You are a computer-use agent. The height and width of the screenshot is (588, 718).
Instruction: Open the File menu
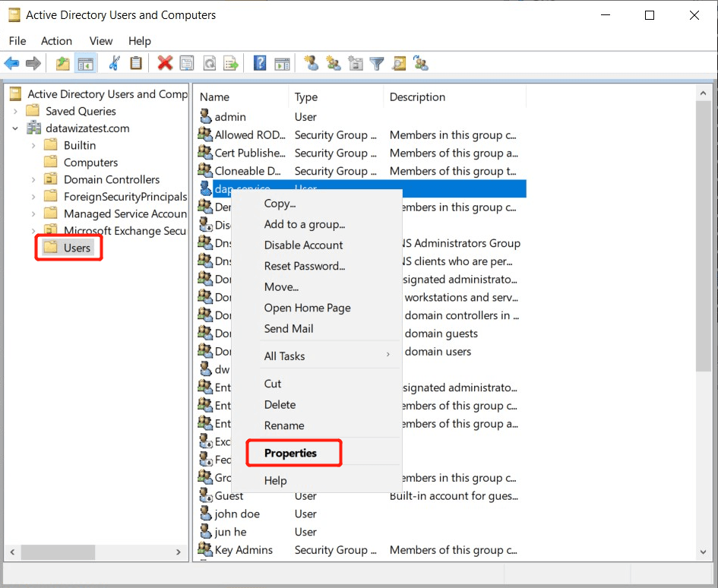pyautogui.click(x=17, y=41)
